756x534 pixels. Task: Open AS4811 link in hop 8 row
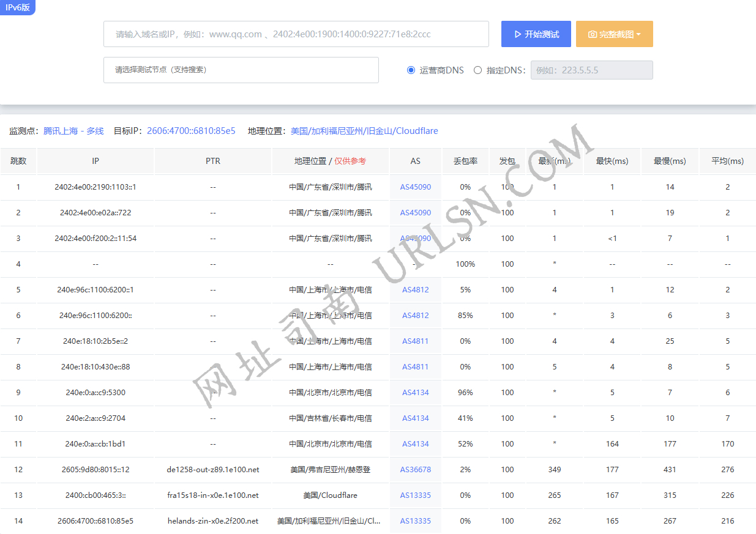pyautogui.click(x=416, y=367)
